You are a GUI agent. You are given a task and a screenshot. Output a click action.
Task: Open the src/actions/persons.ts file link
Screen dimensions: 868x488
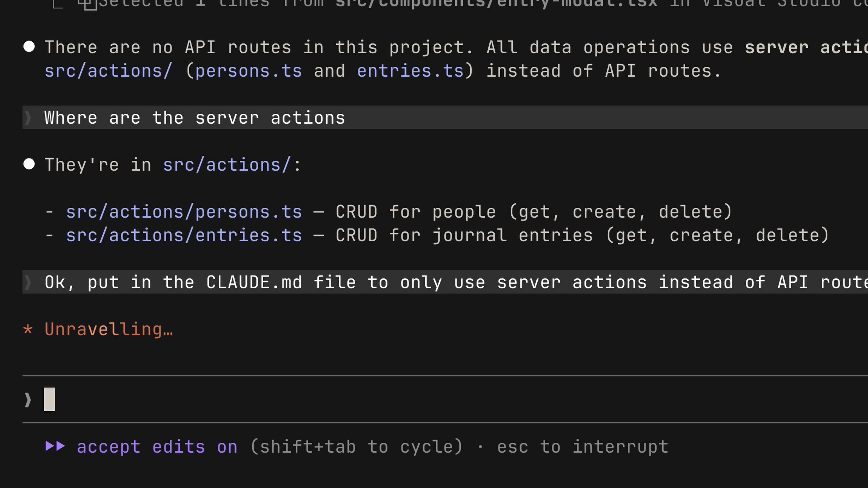[x=184, y=212]
